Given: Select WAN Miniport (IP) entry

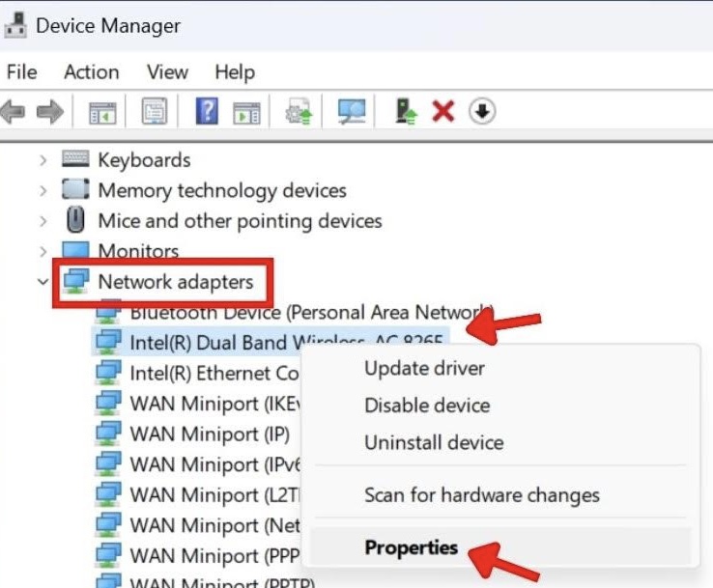Looking at the screenshot, I should 210,434.
